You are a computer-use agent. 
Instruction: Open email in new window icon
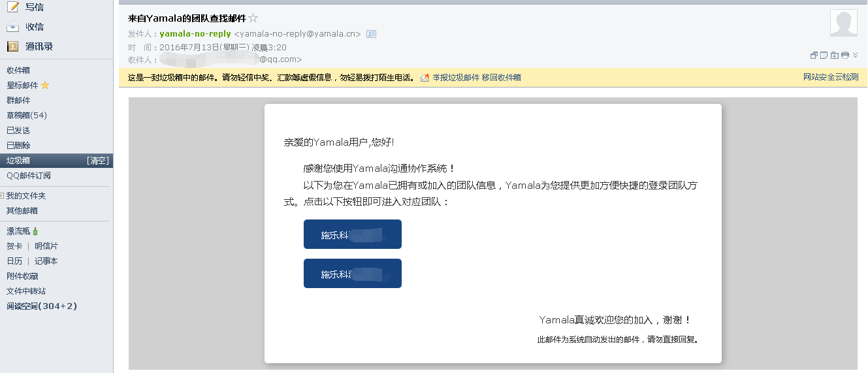click(814, 56)
